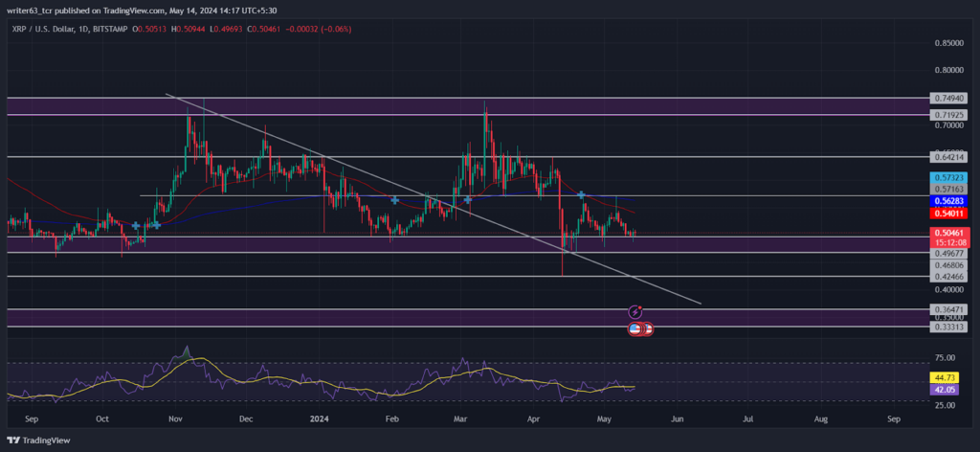Image resolution: width=980 pixels, height=452 pixels.
Task: Select the 0.33313 price label
Action: (948, 327)
